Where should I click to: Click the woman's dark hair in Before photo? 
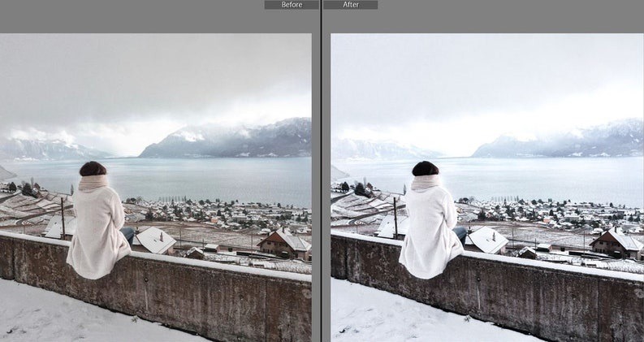93,169
